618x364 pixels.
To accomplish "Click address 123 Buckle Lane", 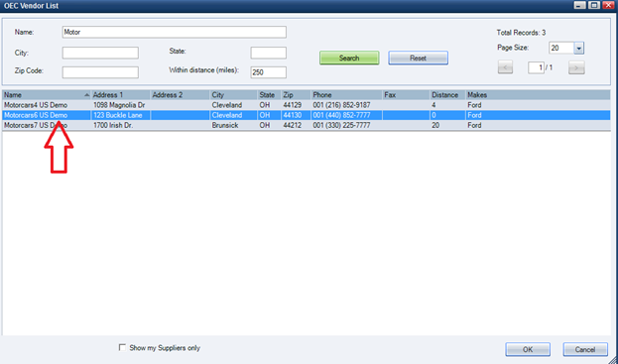I will [x=117, y=115].
